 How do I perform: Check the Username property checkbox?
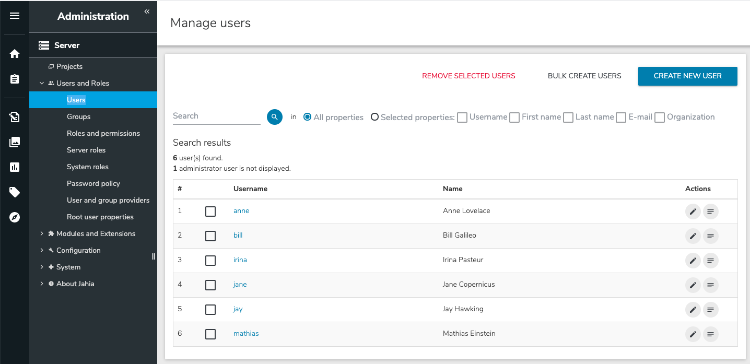pyautogui.click(x=462, y=117)
